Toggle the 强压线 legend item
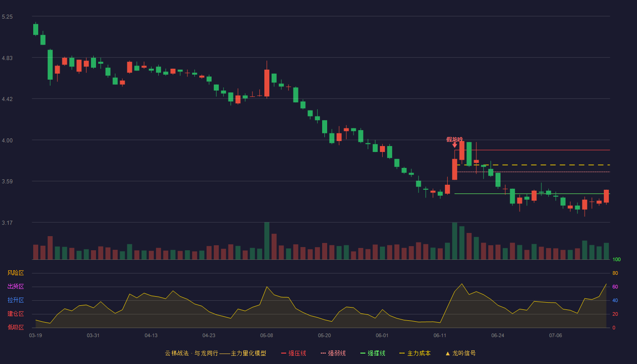The height and width of the screenshot is (364, 637). coord(293,353)
